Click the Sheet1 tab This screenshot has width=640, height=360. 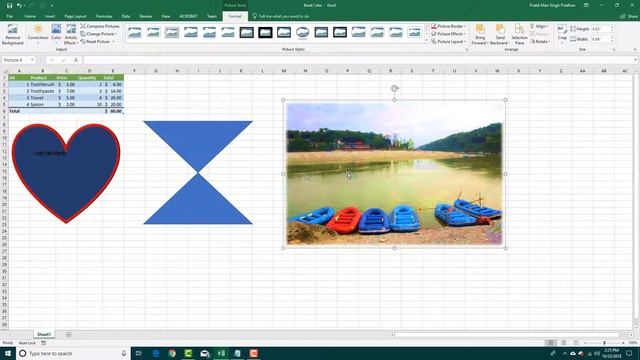click(44, 335)
